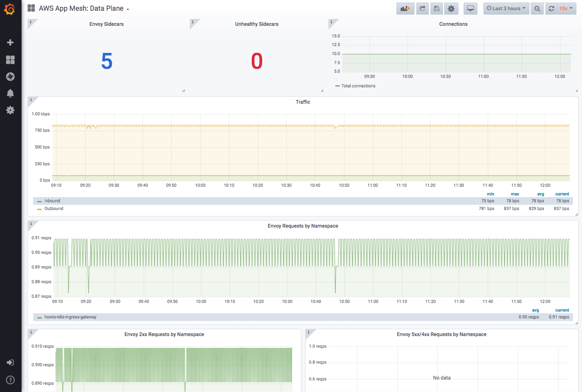The width and height of the screenshot is (582, 392).
Task: Click the Save dashboard icon
Action: click(436, 9)
